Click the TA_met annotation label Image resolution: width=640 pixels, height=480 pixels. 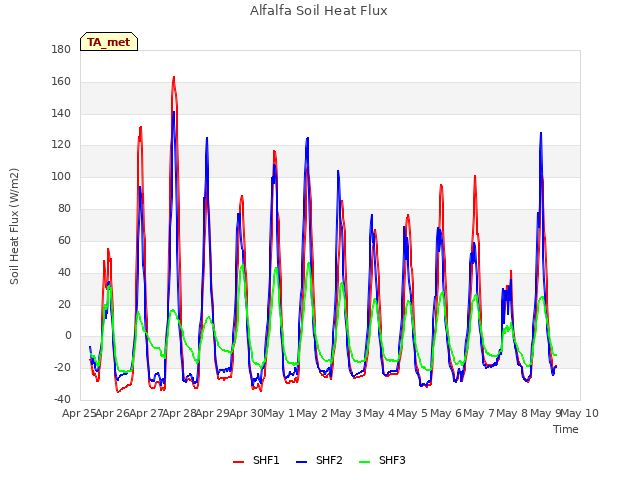(x=109, y=42)
